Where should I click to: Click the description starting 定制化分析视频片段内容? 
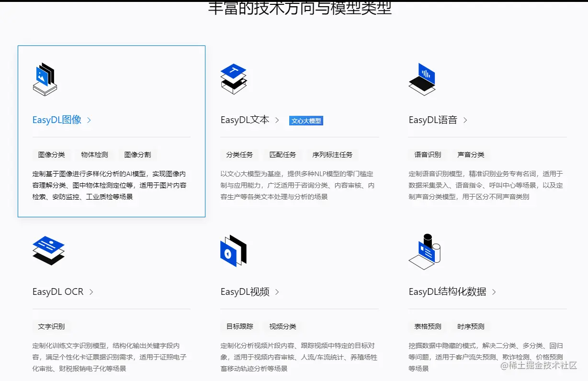[299, 357]
